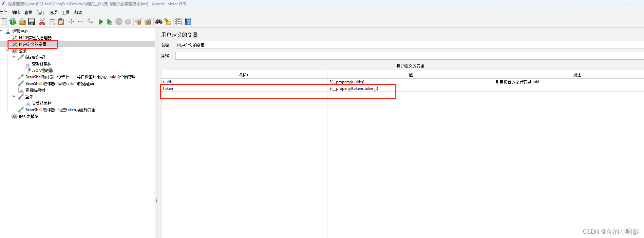Click the Paste clipboard icon

pos(61,22)
